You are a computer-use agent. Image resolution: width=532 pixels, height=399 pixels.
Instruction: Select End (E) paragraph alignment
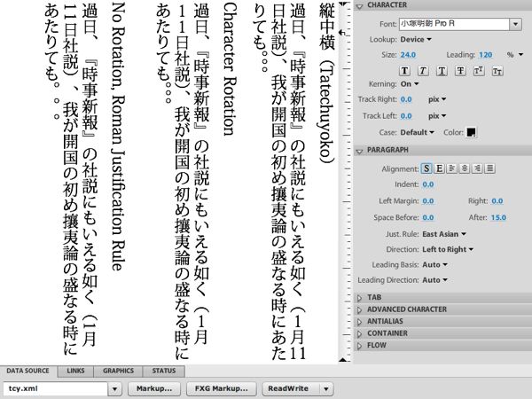[440, 168]
